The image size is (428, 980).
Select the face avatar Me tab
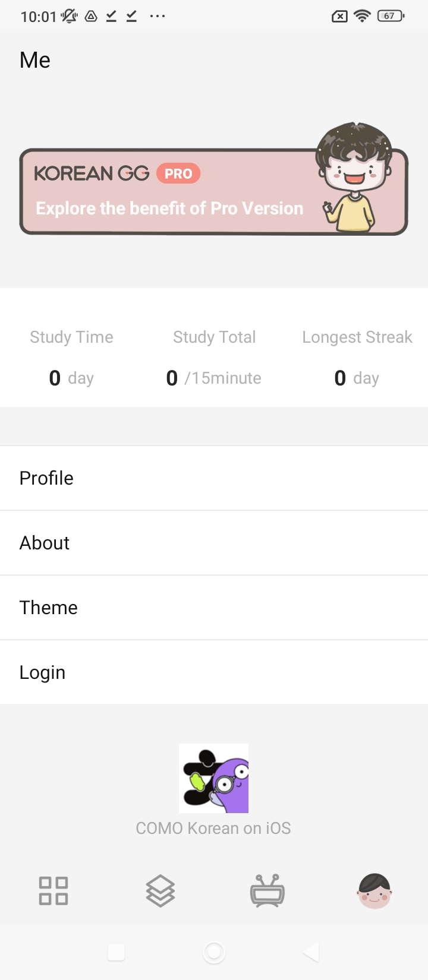[x=374, y=891]
